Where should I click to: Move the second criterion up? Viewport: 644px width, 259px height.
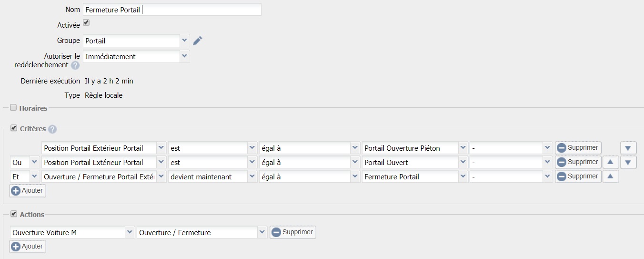[x=610, y=162]
